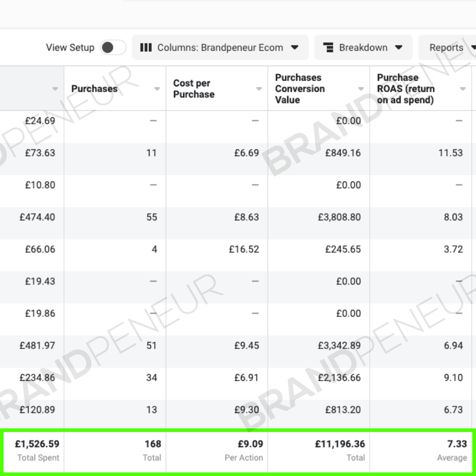Click the Breakdown stacked-lines icon

(x=328, y=48)
